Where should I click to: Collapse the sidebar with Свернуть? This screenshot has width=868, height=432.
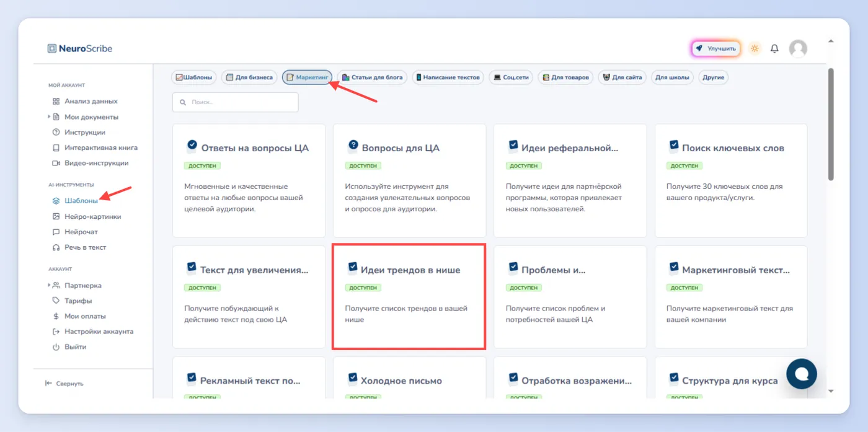click(64, 384)
